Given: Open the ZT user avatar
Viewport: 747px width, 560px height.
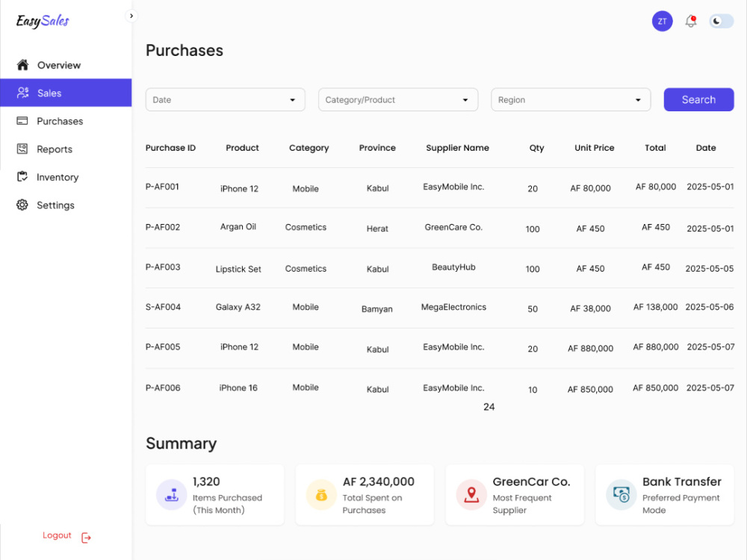Looking at the screenshot, I should (662, 21).
